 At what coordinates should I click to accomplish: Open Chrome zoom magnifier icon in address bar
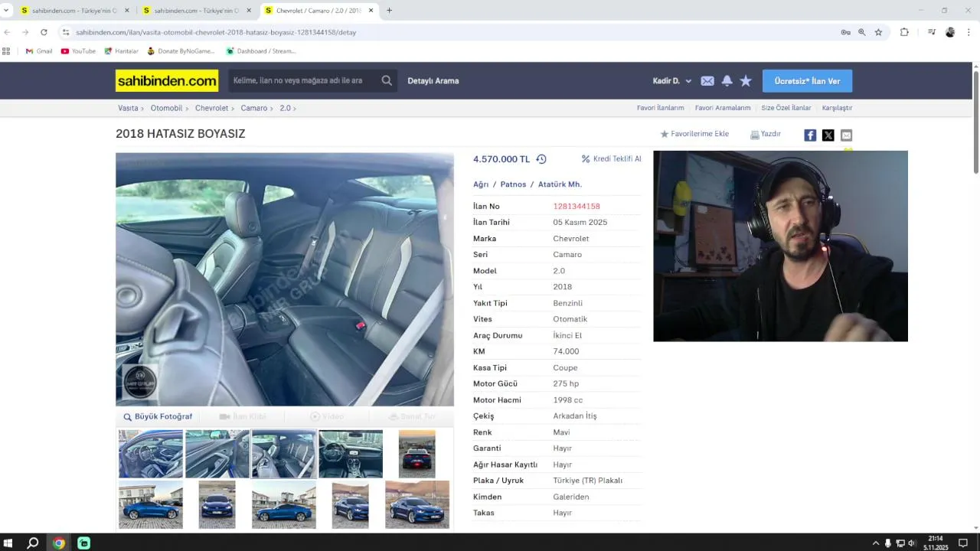[861, 32]
